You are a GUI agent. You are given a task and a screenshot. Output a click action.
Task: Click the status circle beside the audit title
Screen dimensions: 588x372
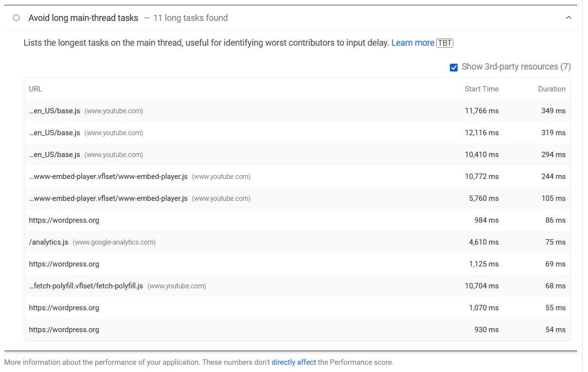click(x=16, y=17)
